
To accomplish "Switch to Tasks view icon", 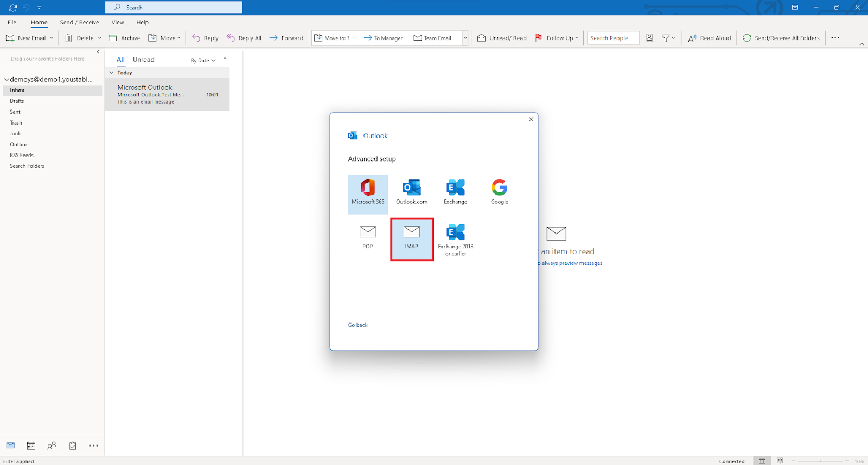I will tap(73, 445).
